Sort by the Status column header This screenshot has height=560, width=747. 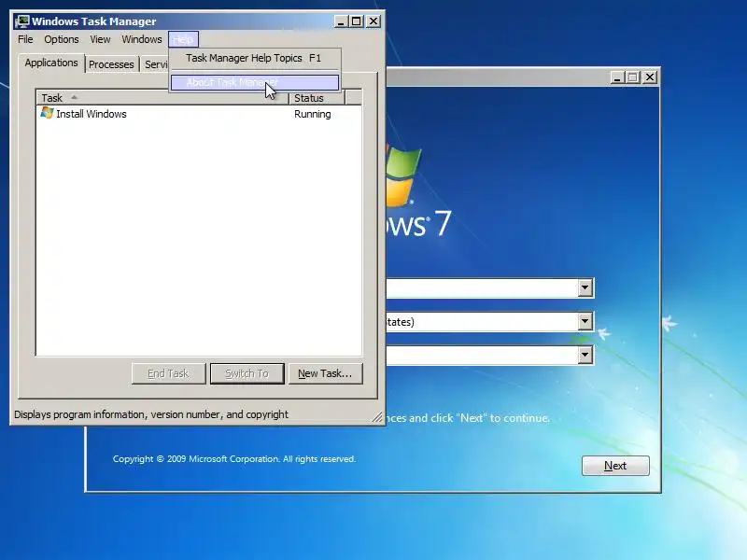pyautogui.click(x=317, y=98)
